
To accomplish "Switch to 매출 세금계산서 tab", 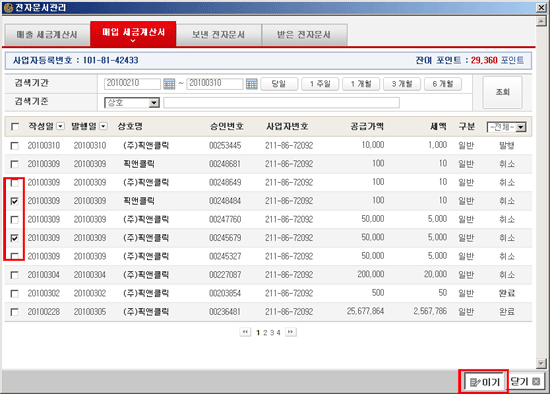I will pos(47,35).
